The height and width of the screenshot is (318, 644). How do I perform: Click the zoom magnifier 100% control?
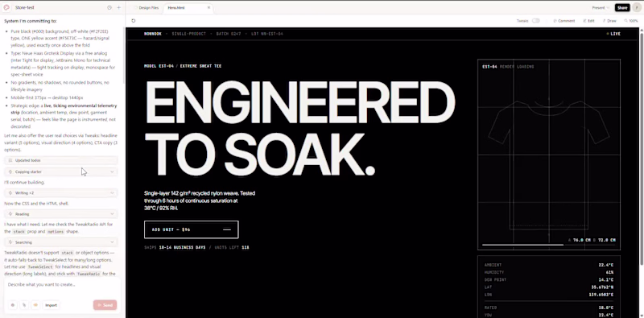pyautogui.click(x=631, y=21)
